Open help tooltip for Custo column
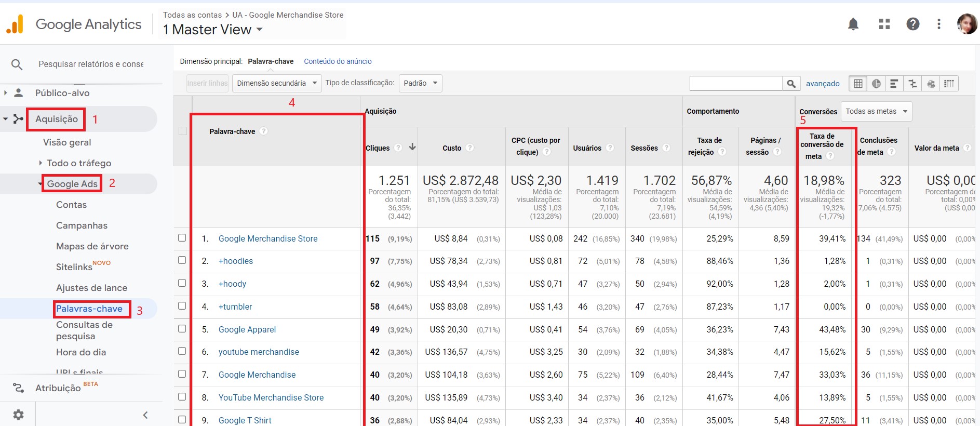Screen dimensions: 980x426 (x=469, y=148)
